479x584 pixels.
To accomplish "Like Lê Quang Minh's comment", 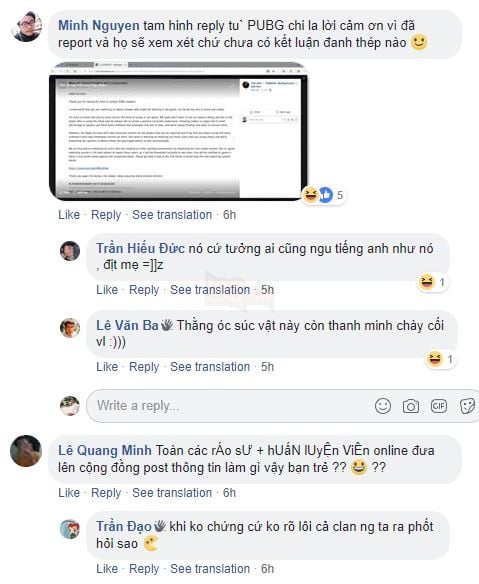I will point(69,493).
